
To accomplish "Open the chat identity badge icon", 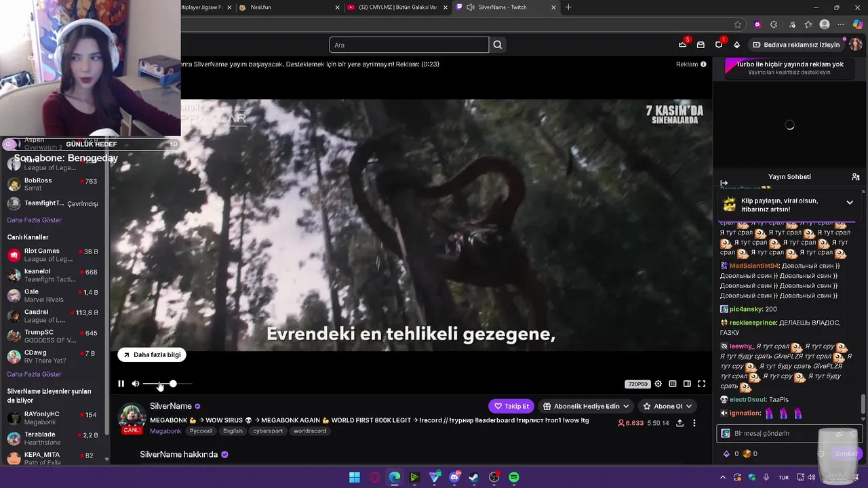I will 726,433.
